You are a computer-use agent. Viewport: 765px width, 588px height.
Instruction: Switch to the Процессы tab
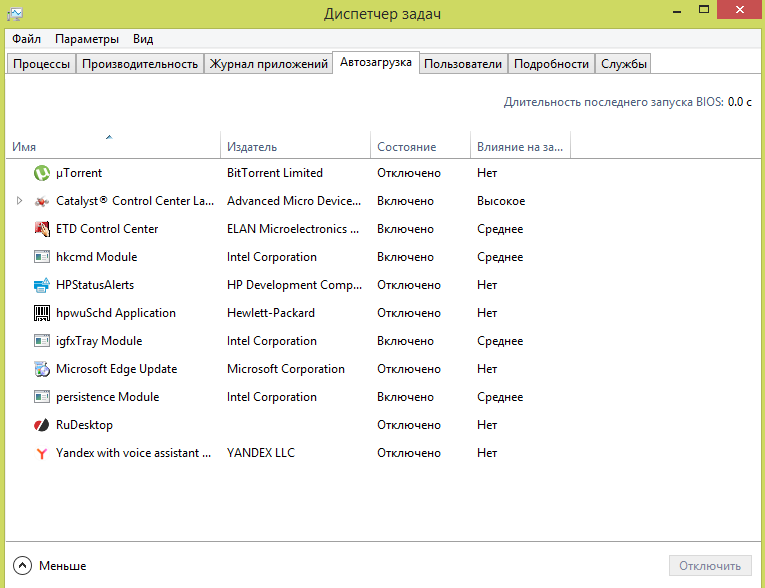pos(41,64)
